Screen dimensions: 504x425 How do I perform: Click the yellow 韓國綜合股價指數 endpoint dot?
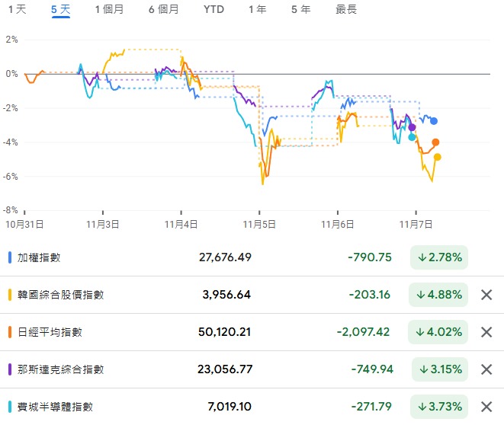[438, 157]
